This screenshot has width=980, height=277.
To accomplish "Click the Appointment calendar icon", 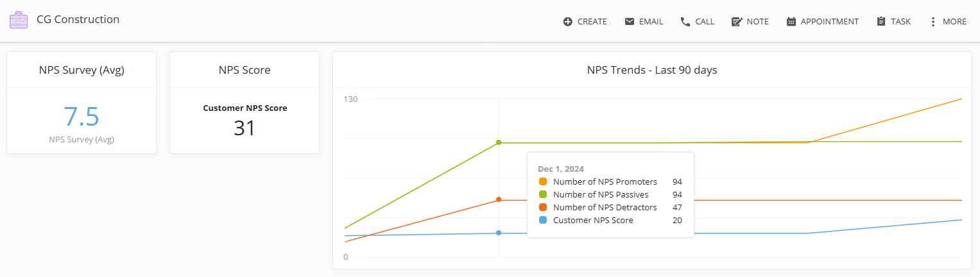I will [791, 22].
